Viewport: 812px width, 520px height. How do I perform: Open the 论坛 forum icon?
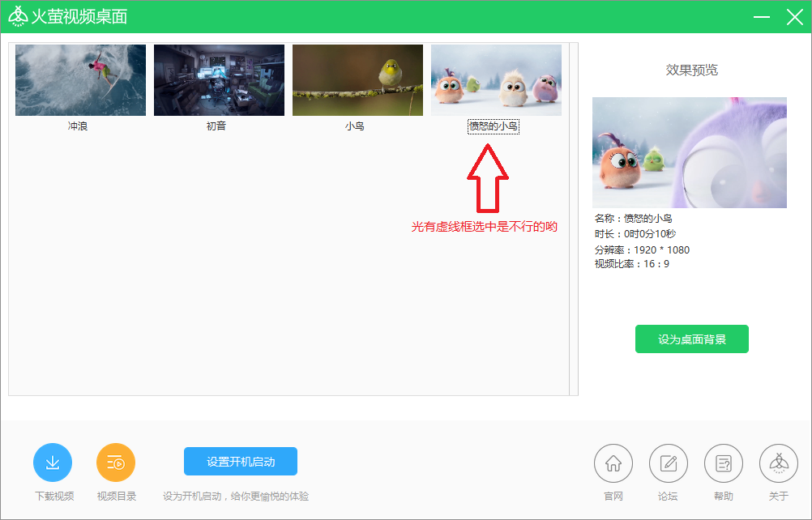pyautogui.click(x=668, y=462)
